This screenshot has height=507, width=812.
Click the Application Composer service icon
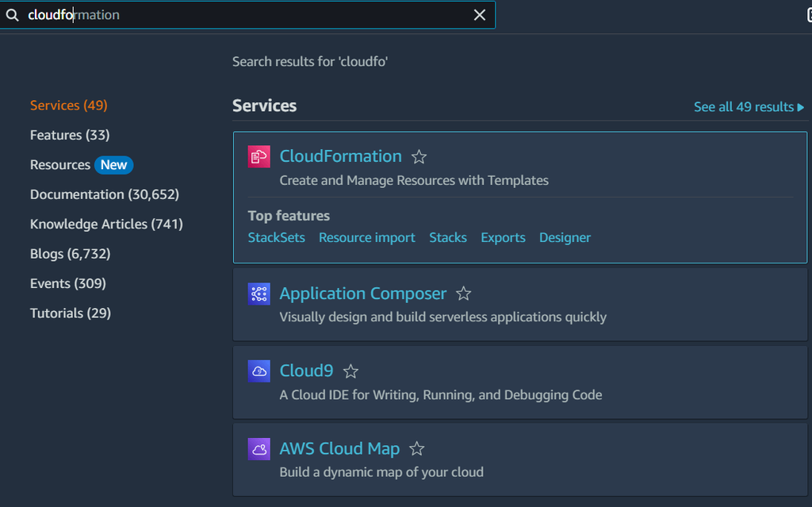point(259,294)
